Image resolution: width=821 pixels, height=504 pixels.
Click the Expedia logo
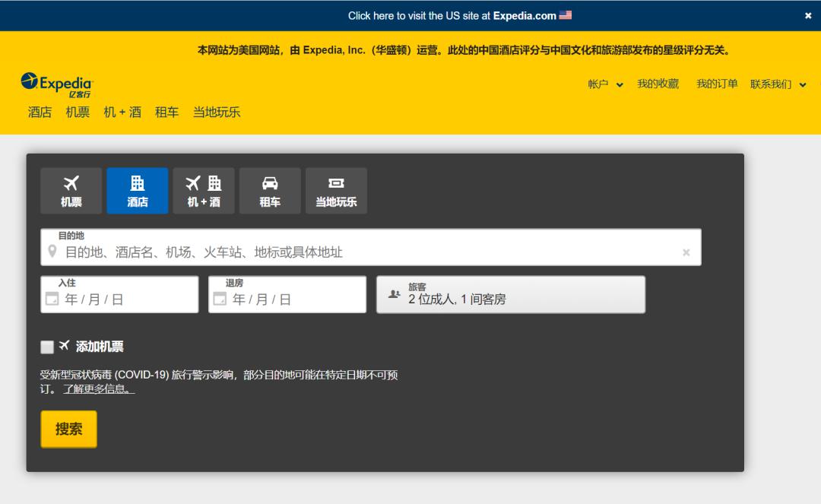pyautogui.click(x=56, y=85)
